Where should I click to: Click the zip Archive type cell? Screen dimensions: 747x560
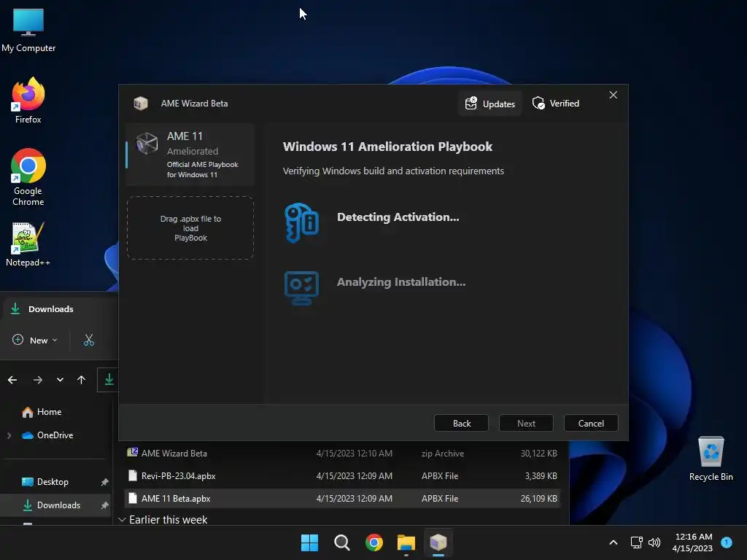[443, 454]
